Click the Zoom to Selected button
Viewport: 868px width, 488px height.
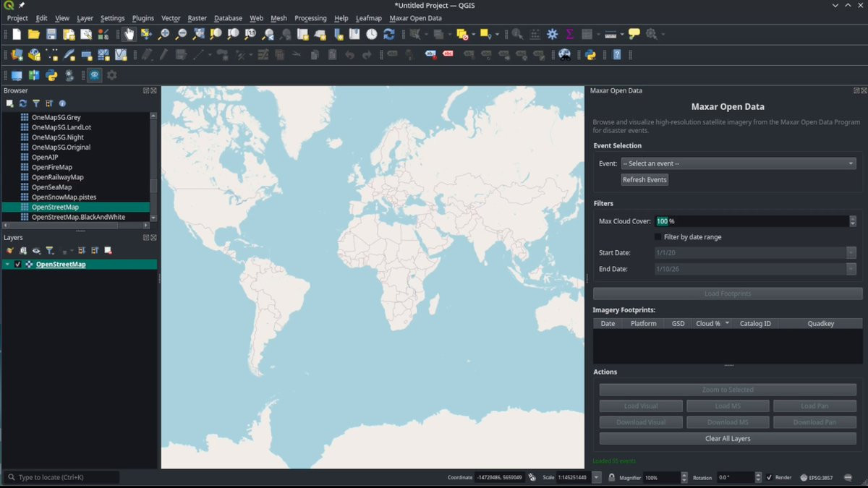pos(728,390)
